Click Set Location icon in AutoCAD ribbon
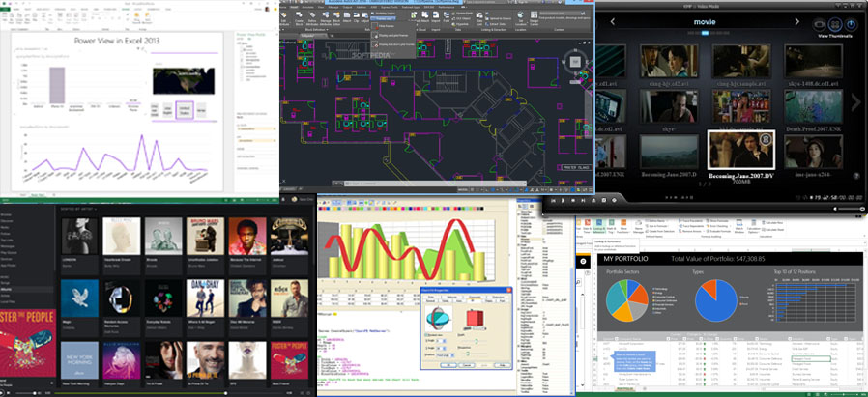Viewport: 868px width, 397px height. point(520,18)
